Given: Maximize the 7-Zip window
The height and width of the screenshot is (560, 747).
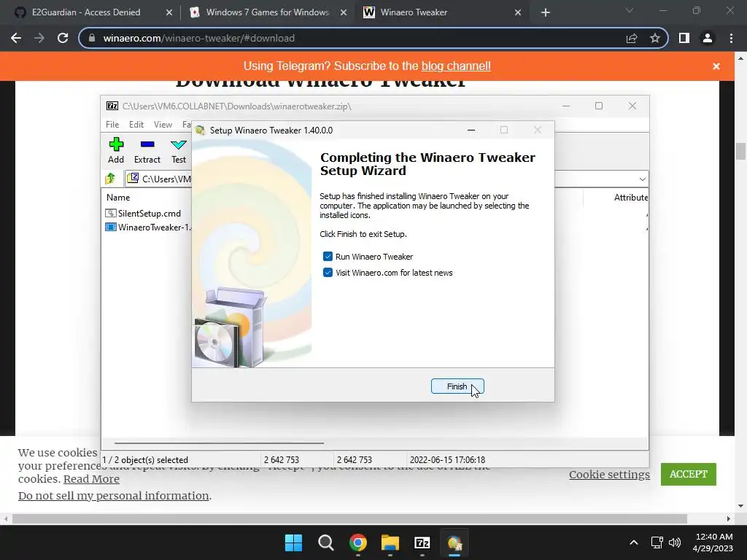Looking at the screenshot, I should [599, 106].
